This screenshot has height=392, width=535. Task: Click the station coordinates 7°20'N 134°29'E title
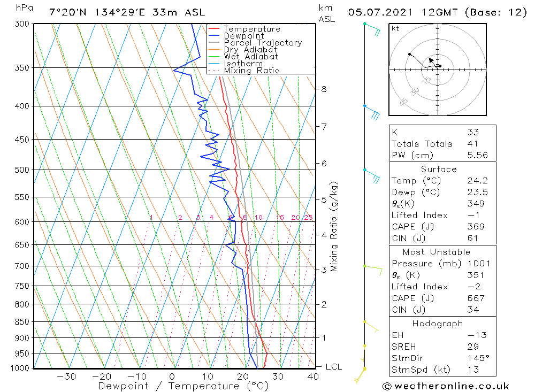tap(127, 13)
